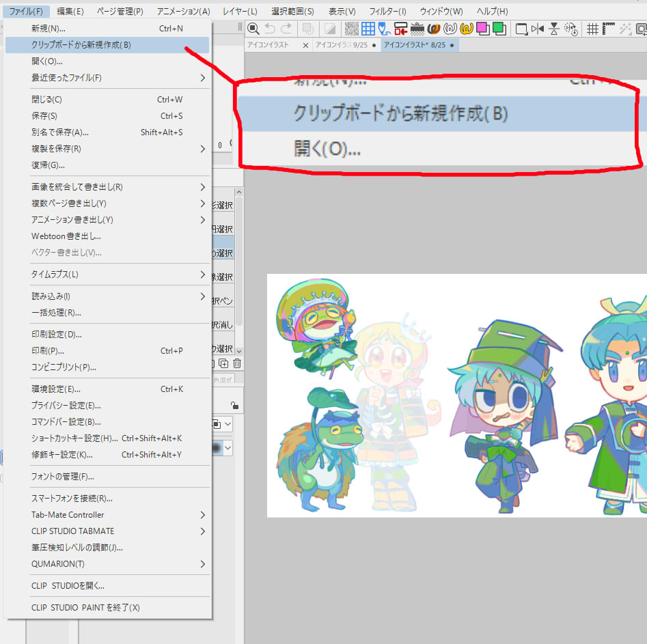Toggle the lock icon in tool property
Image resolution: width=647 pixels, height=644 pixels.
pos(234,405)
